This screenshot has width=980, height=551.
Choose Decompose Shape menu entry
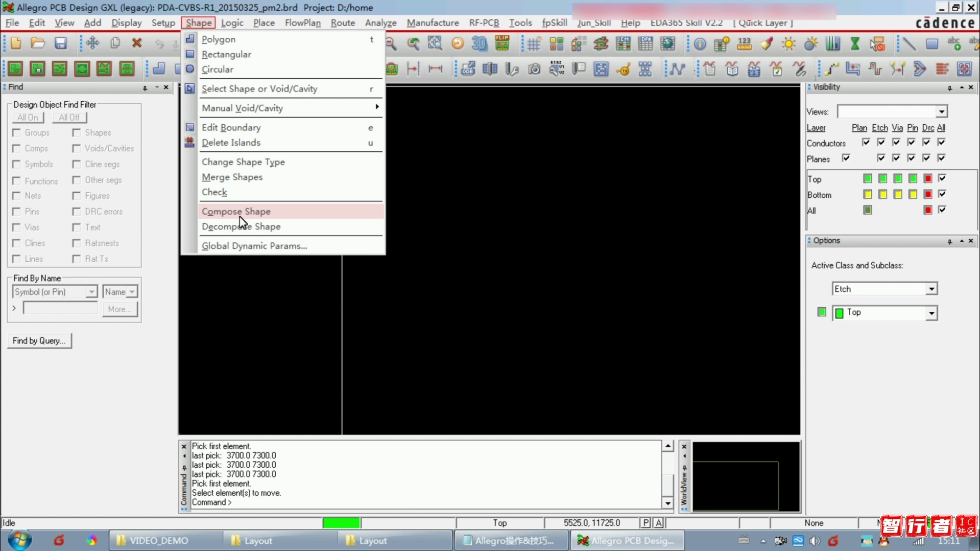point(291,226)
